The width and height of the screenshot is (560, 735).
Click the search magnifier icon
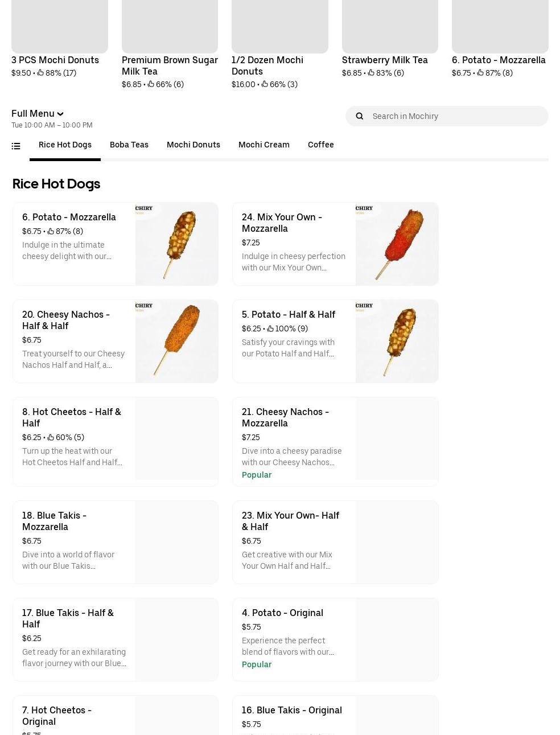click(x=360, y=116)
